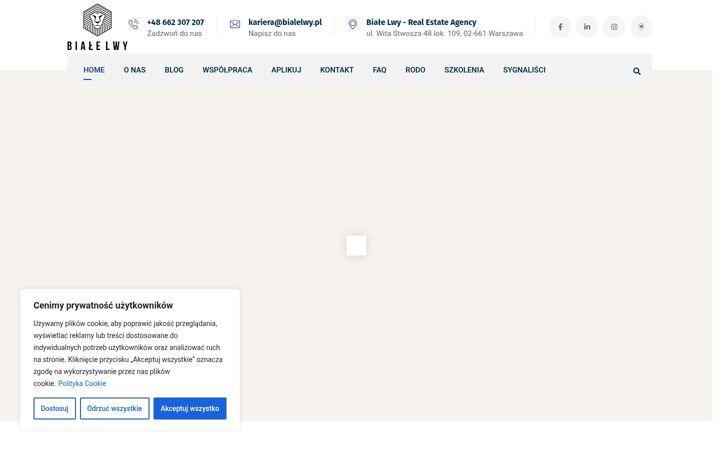Open the APLIKUJ menu item
Viewport: 720px width, 450px height.
pos(286,70)
